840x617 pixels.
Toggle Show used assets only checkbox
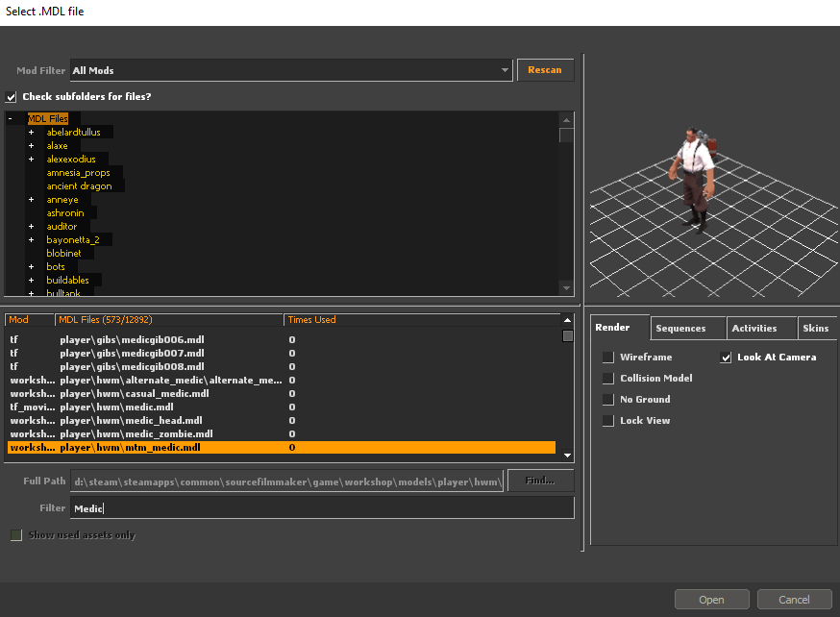(16, 535)
